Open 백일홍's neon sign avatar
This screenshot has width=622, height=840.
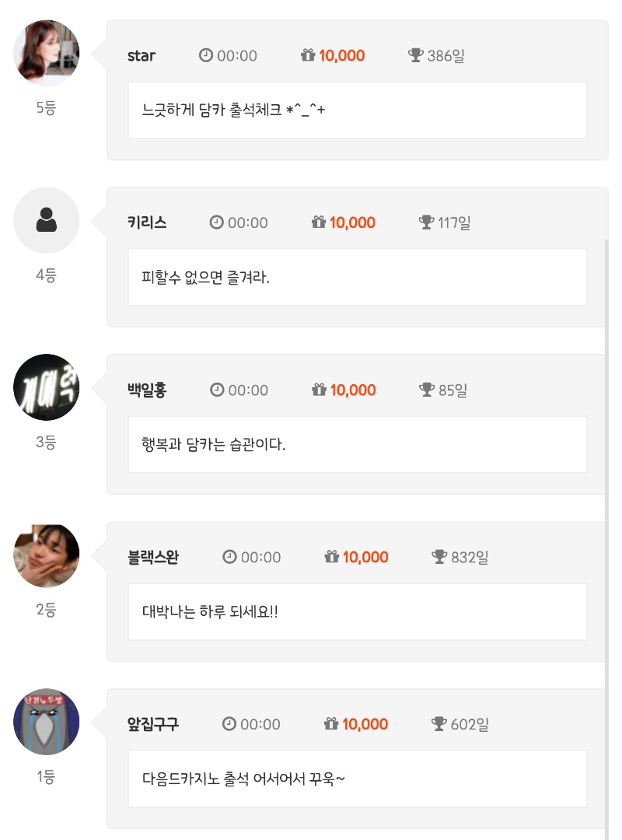[47, 387]
